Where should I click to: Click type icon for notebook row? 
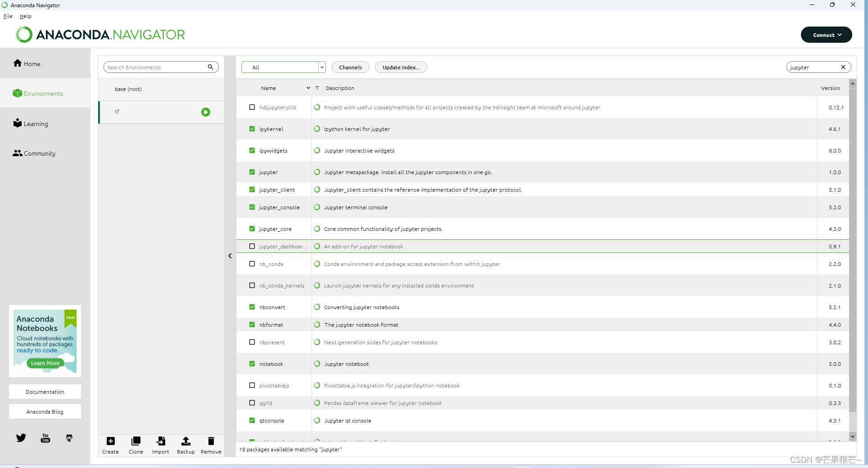(x=317, y=364)
